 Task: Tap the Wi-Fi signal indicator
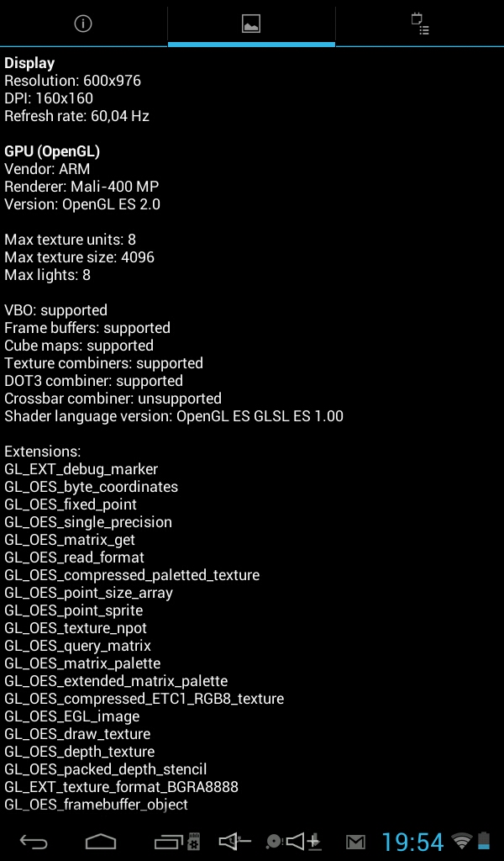[462, 841]
